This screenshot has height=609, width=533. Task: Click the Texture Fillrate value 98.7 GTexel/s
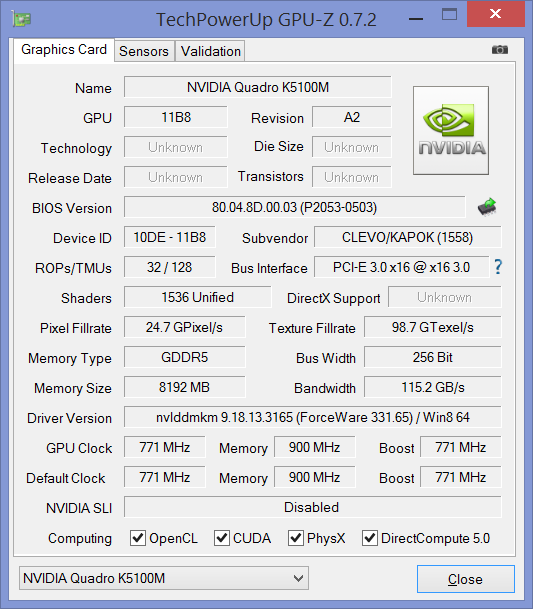433,327
